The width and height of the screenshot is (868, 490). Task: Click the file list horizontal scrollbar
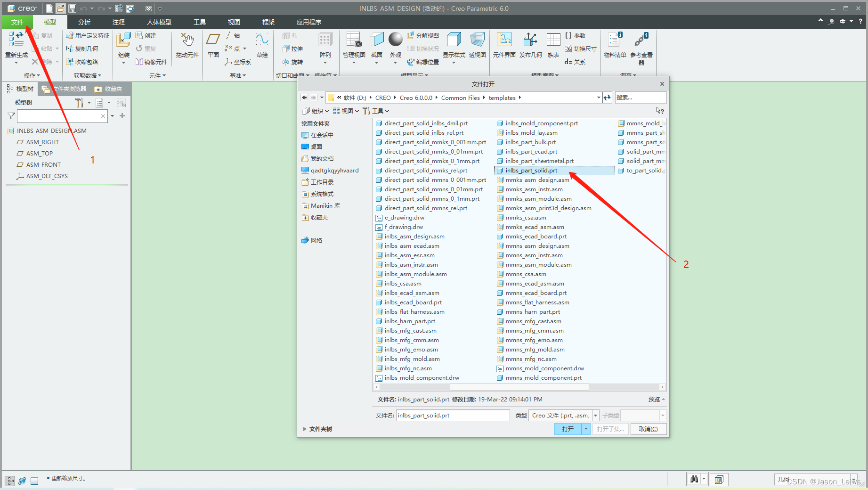click(519, 387)
